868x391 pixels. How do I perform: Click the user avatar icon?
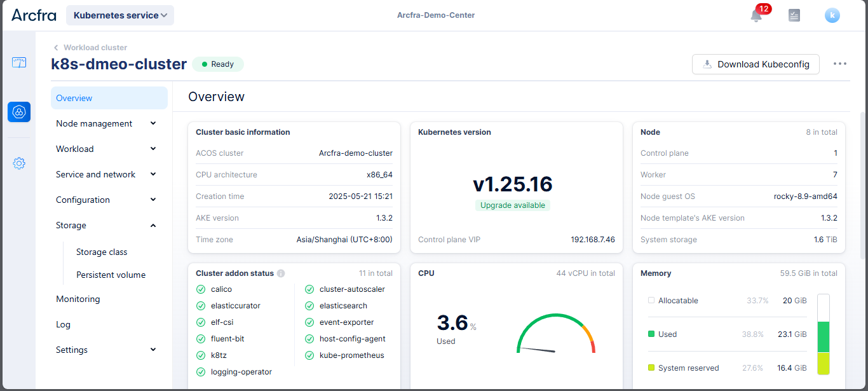[x=832, y=15]
